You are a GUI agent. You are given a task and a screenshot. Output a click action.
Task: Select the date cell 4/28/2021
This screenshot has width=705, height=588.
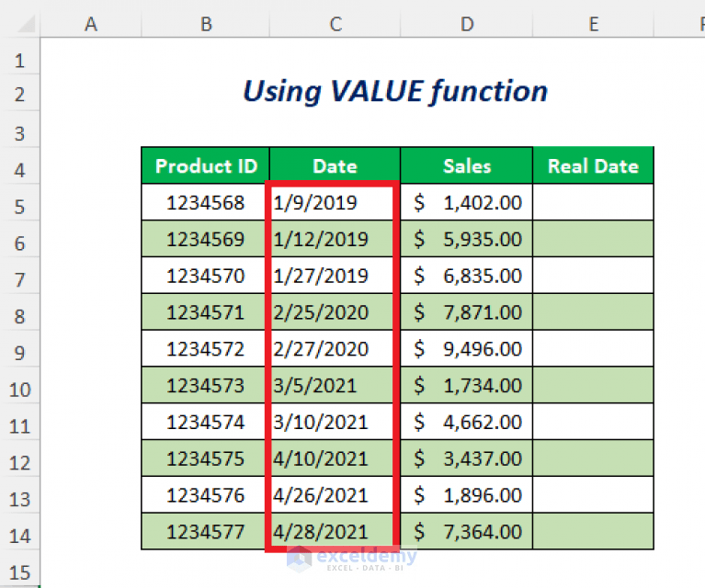(x=335, y=531)
